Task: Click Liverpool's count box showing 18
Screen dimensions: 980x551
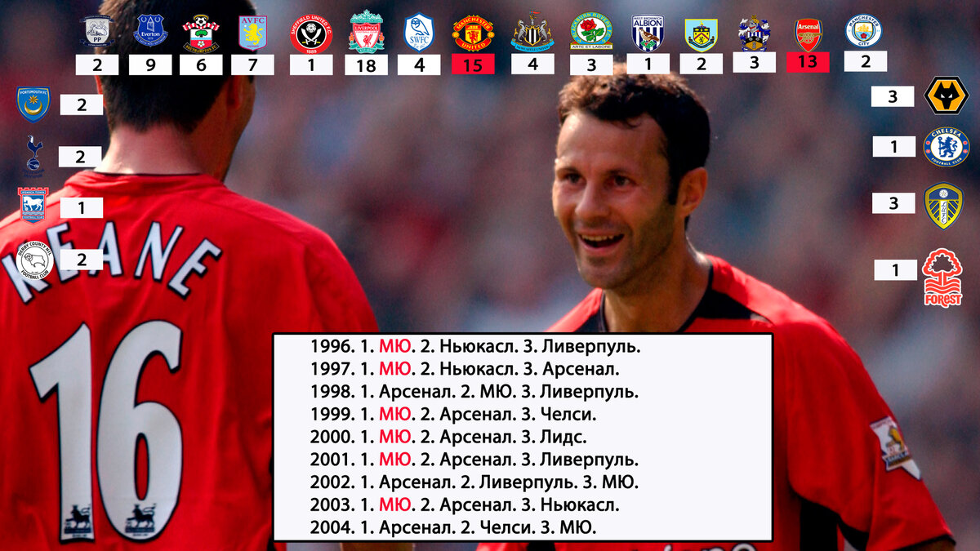Action: pyautogui.click(x=366, y=64)
